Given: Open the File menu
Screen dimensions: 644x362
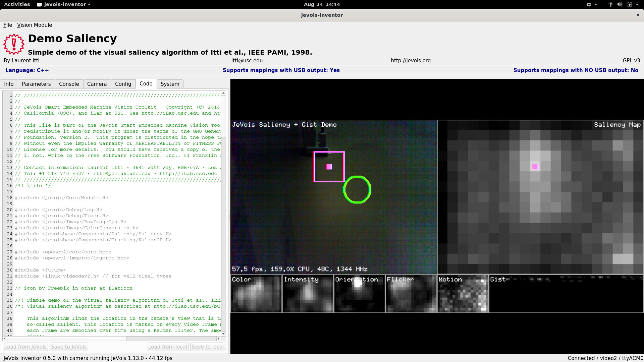Looking at the screenshot, I should point(7,25).
